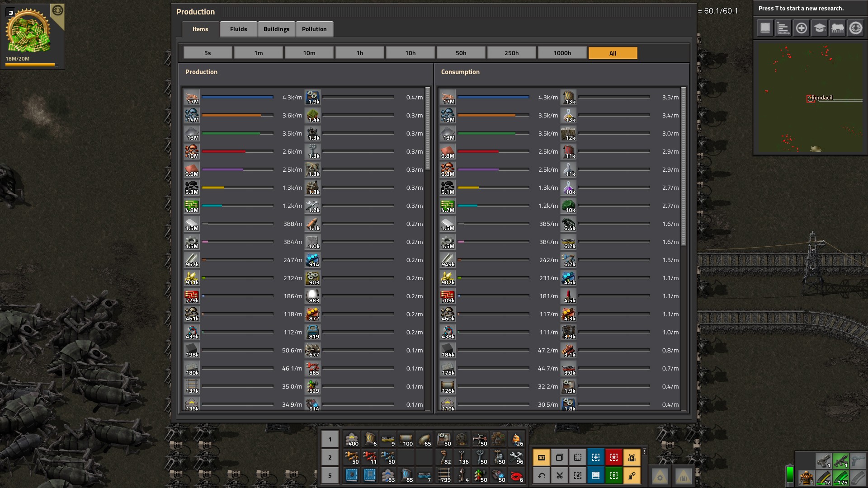Switch to the Buildings tab

[276, 29]
